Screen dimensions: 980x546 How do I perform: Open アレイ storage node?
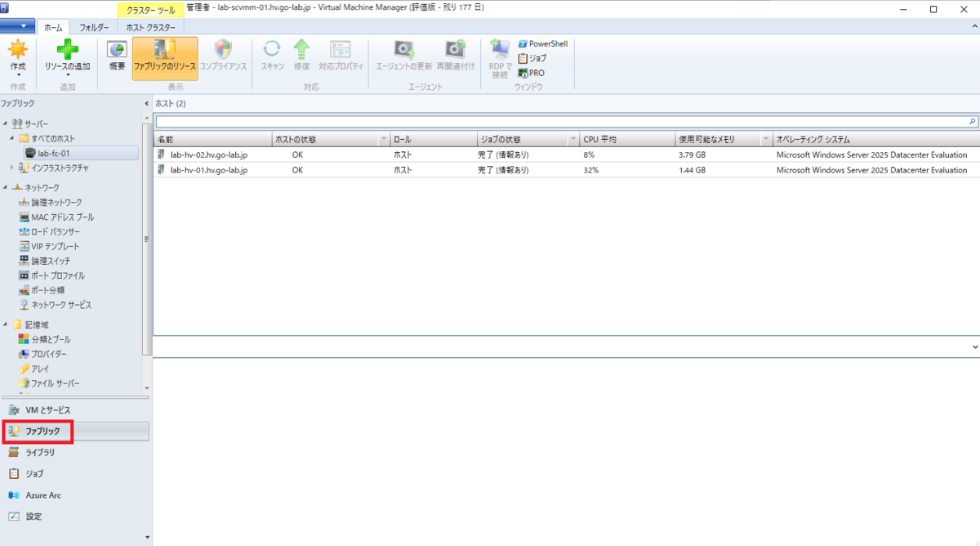point(33,369)
